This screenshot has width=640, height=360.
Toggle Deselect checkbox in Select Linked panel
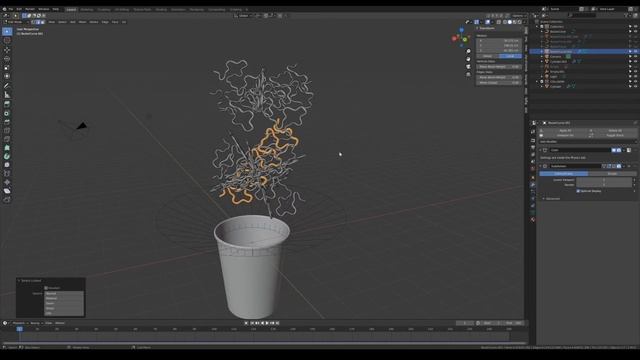click(x=46, y=288)
